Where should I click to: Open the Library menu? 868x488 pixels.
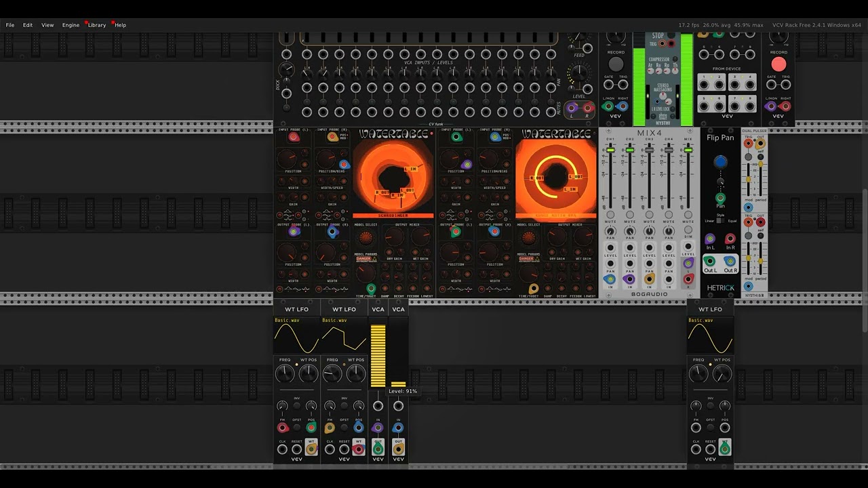pyautogui.click(x=97, y=25)
